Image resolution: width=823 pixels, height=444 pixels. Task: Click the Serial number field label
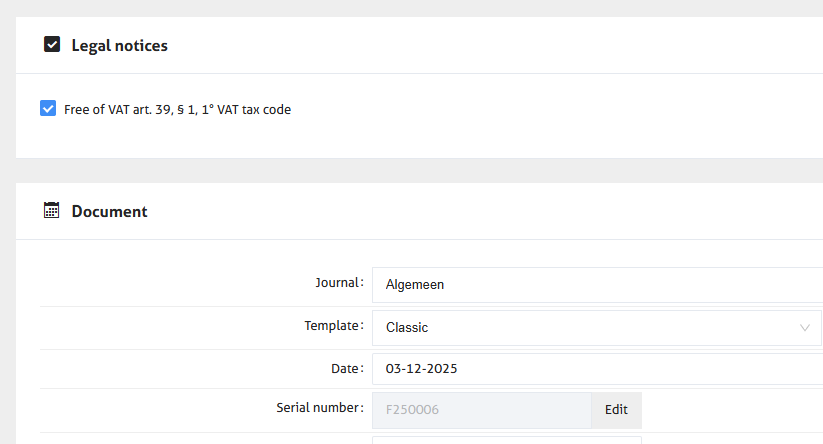(x=319, y=408)
